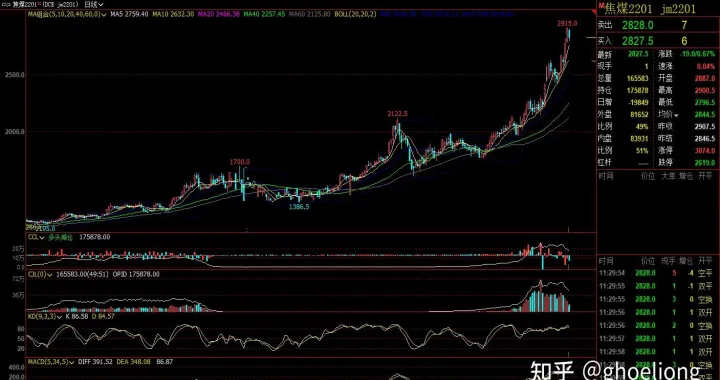This screenshot has width=720, height=380.
Task: Expand the 均价 dropdown arrow in quote panel
Action: [677, 115]
